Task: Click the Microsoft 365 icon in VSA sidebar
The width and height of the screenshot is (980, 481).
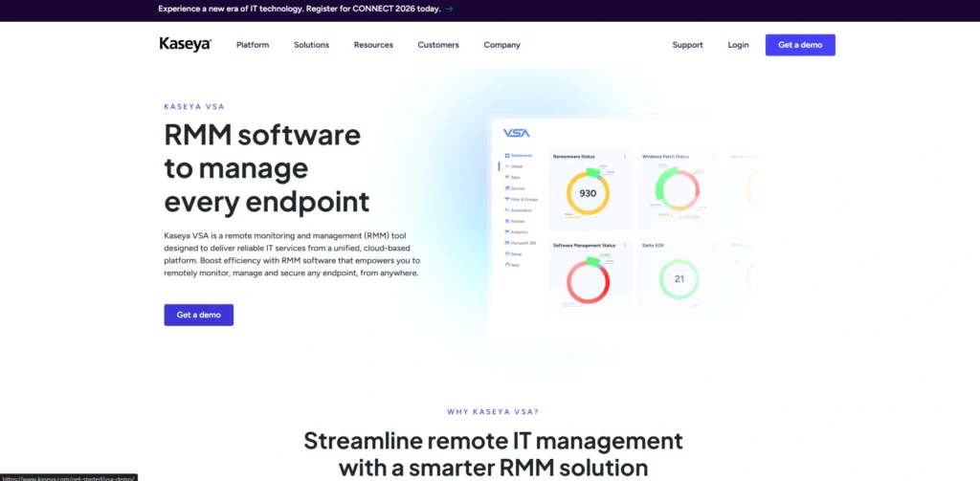Action: [507, 243]
